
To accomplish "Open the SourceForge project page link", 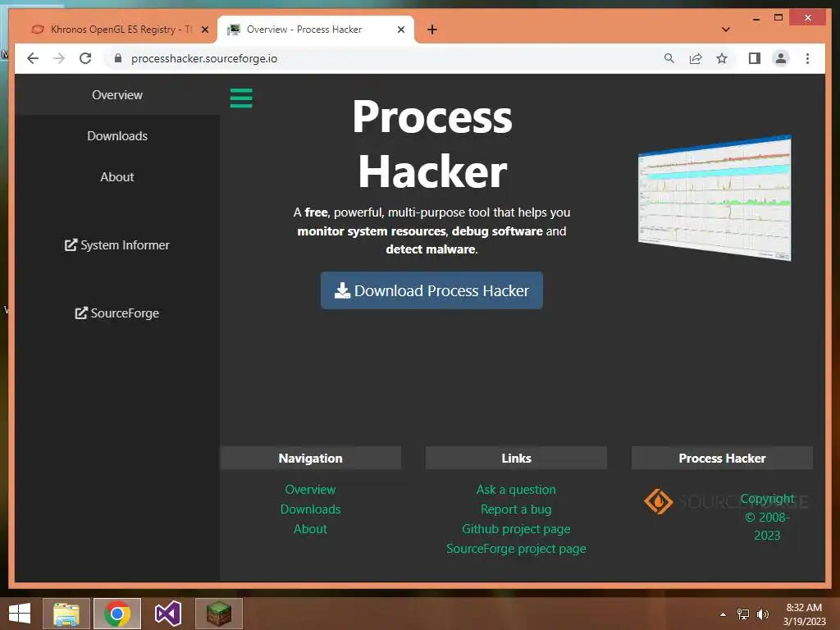I will pyautogui.click(x=516, y=549).
